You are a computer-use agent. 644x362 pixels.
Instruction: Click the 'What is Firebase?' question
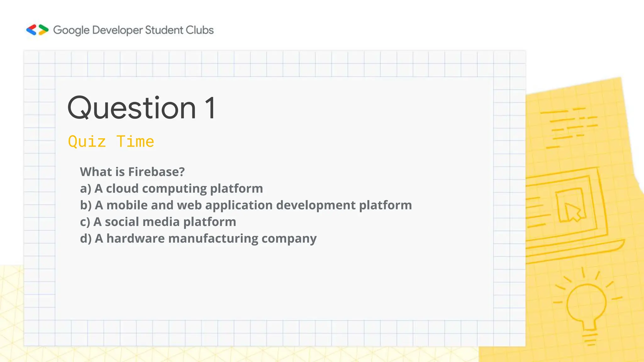(132, 172)
